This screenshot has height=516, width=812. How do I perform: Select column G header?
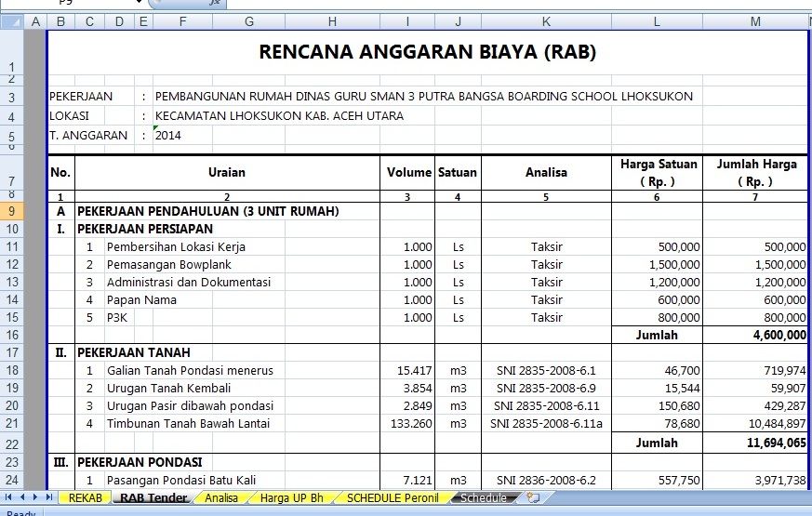[x=248, y=21]
